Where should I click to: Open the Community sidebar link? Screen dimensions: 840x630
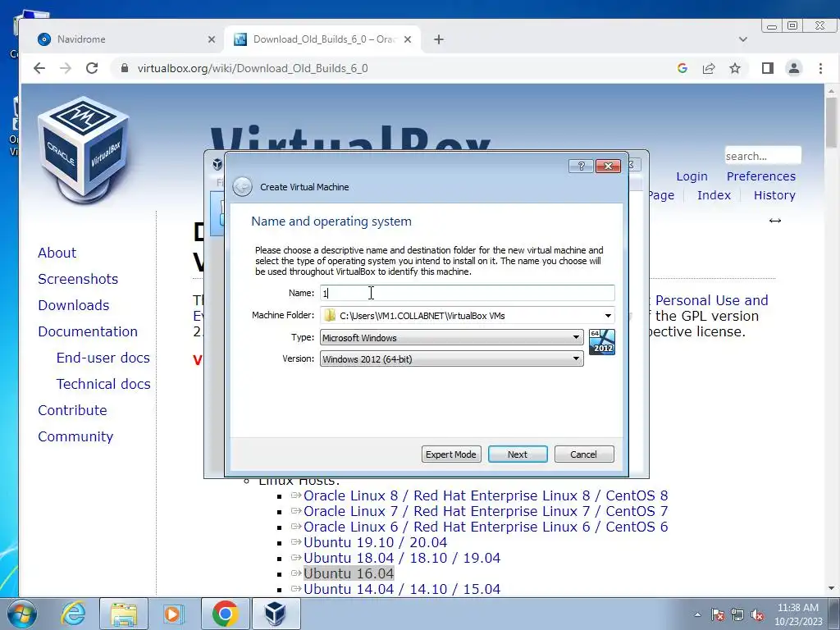point(75,436)
